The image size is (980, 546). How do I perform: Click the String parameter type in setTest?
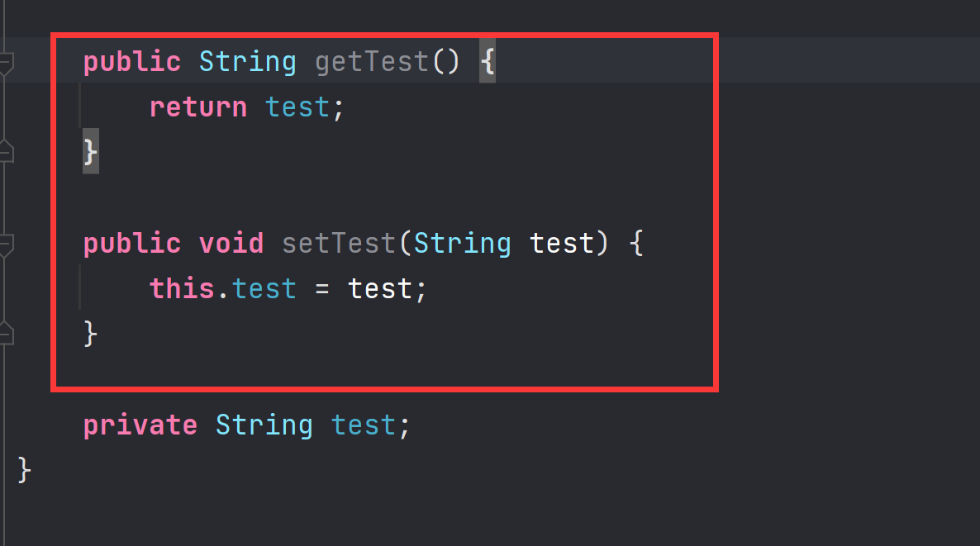463,244
